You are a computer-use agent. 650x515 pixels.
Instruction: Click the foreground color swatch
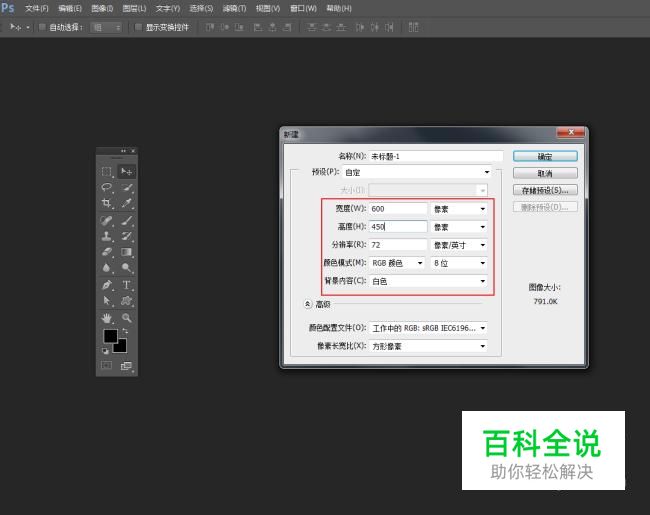pyautogui.click(x=109, y=337)
